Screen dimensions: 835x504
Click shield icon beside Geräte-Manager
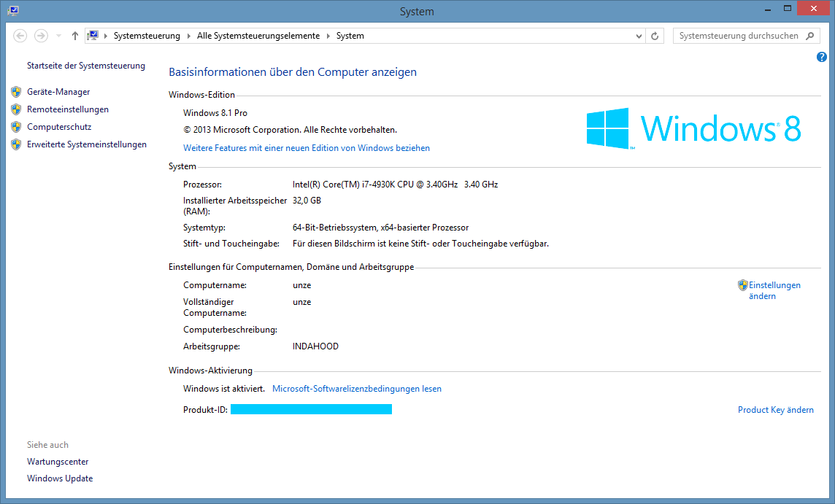16,92
